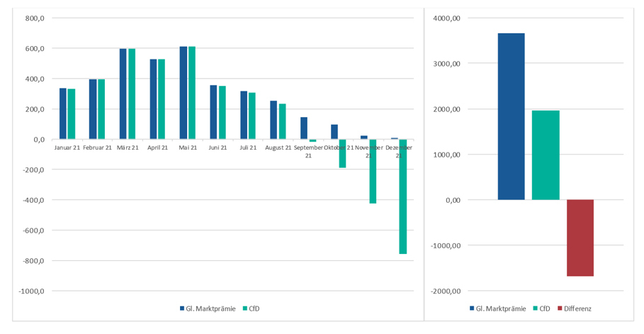Click blue Gl. Marktprämie legend swatch under monthly chart
644x334 pixels.
tap(182, 308)
